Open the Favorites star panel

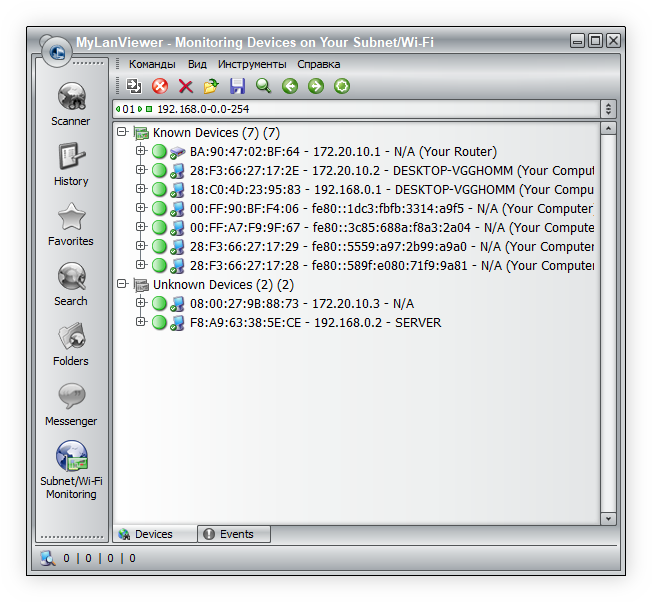(x=71, y=224)
